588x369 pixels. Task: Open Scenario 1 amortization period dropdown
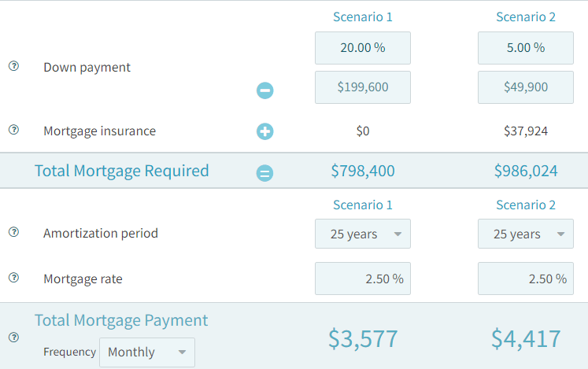pos(362,234)
